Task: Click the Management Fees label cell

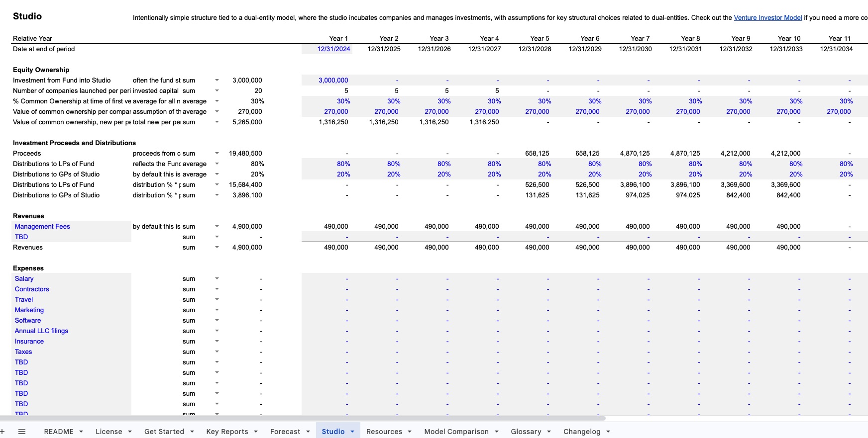Action: [x=42, y=226]
